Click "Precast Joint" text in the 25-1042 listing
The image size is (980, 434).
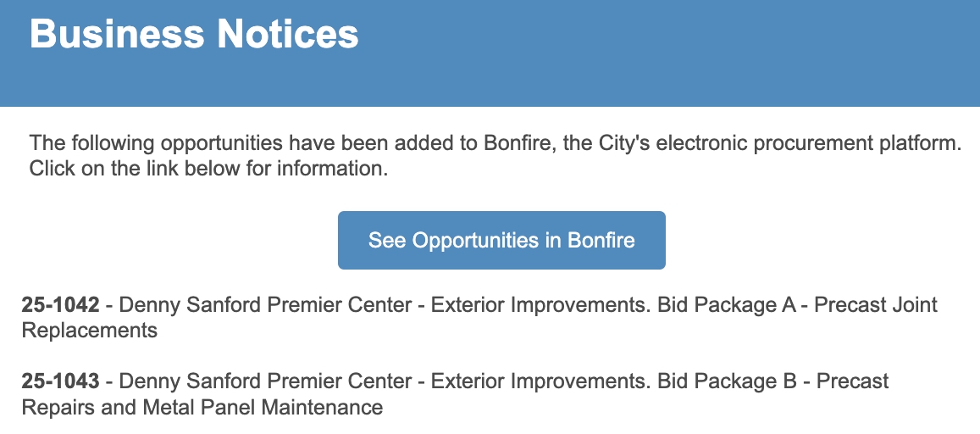[876, 305]
